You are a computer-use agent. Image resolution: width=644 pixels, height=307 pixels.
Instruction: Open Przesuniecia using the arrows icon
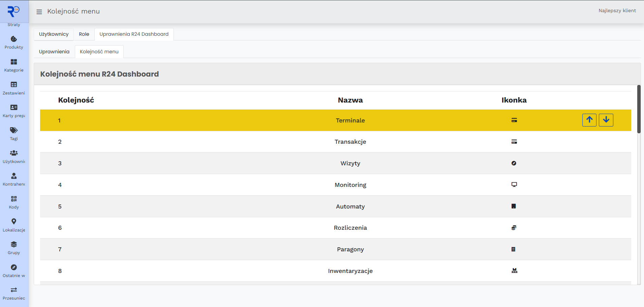(13, 290)
